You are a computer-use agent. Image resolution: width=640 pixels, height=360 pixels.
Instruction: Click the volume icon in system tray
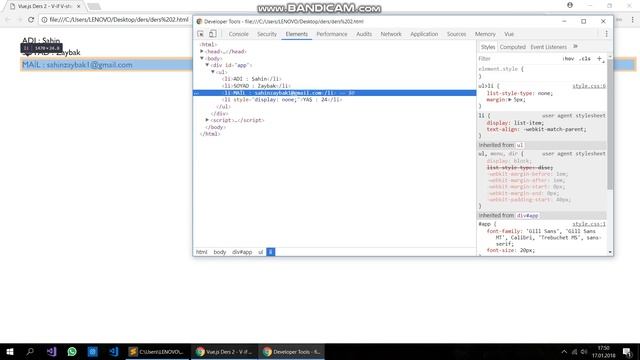point(584,352)
